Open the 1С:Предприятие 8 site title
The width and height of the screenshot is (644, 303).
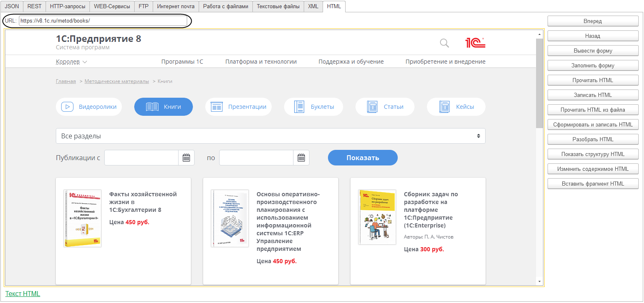tap(99, 39)
